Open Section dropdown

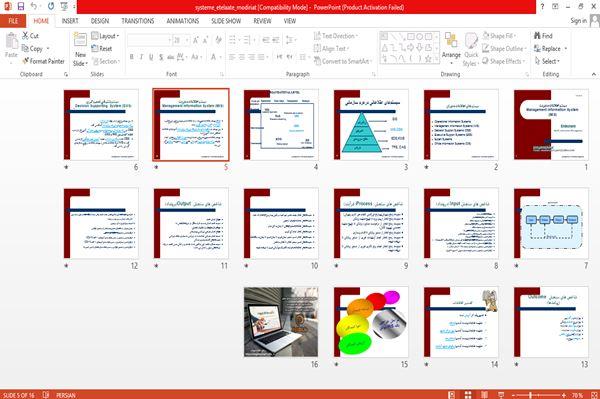click(x=106, y=61)
